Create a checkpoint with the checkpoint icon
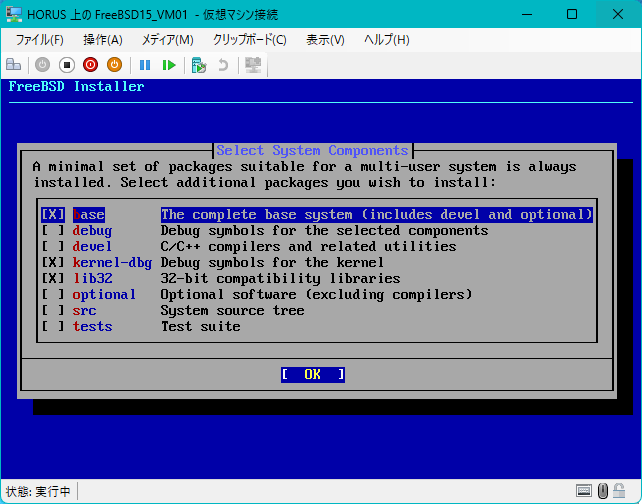 tap(199, 65)
